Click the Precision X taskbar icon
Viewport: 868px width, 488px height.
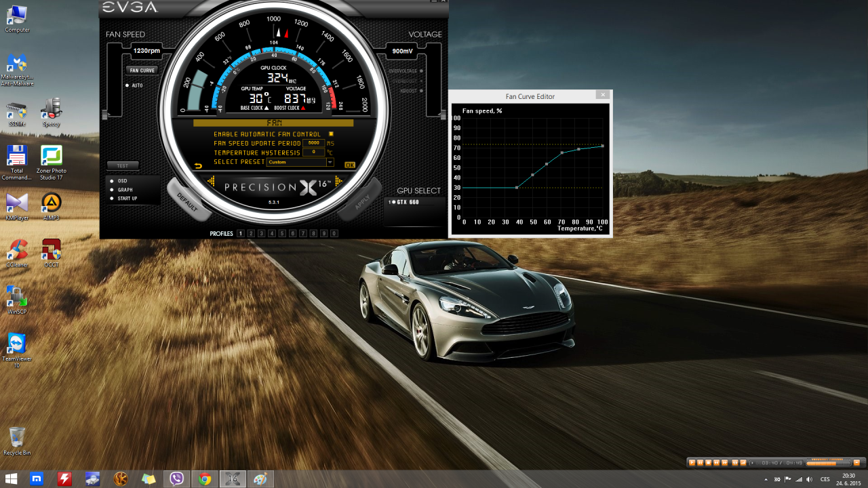[x=232, y=479]
